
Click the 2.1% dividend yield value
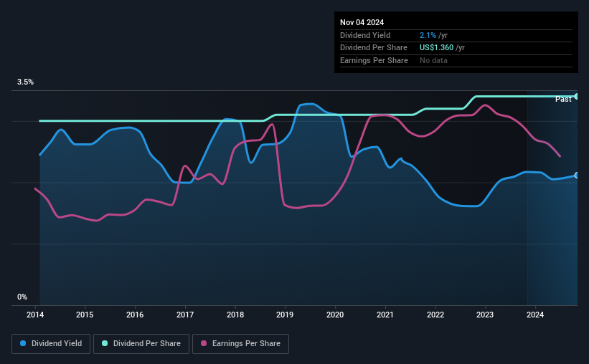[428, 35]
